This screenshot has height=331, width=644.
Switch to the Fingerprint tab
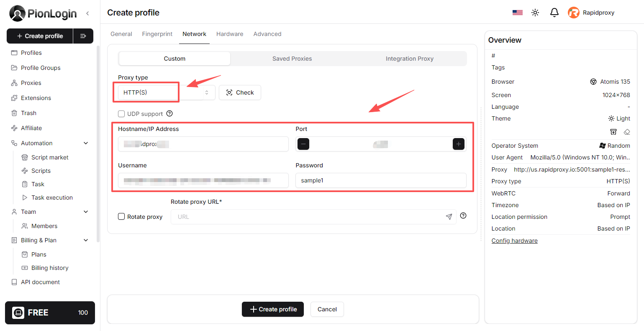(x=157, y=34)
